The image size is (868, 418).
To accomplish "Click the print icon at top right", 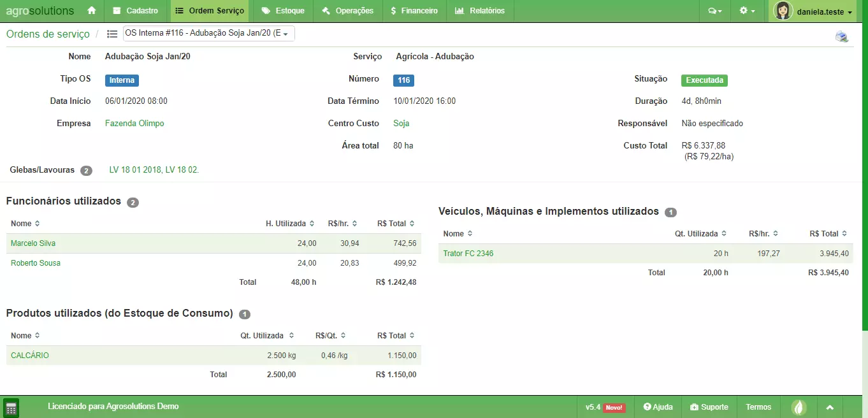I will click(x=842, y=37).
